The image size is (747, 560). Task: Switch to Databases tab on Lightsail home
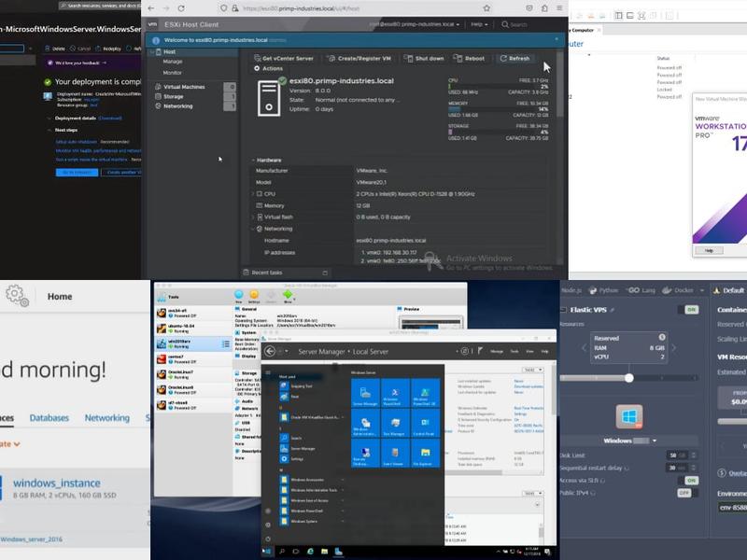pos(49,417)
